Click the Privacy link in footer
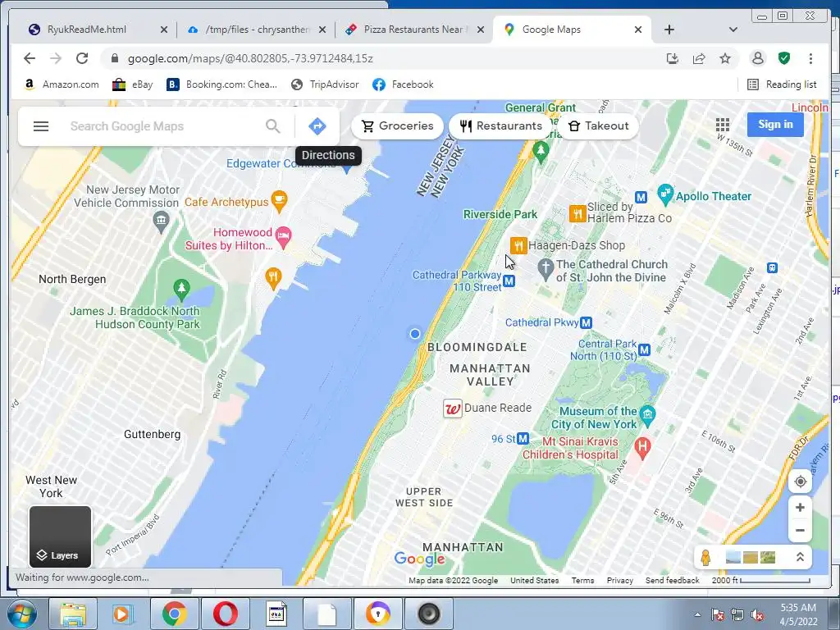Viewport: 840px width, 630px height. 620,581
